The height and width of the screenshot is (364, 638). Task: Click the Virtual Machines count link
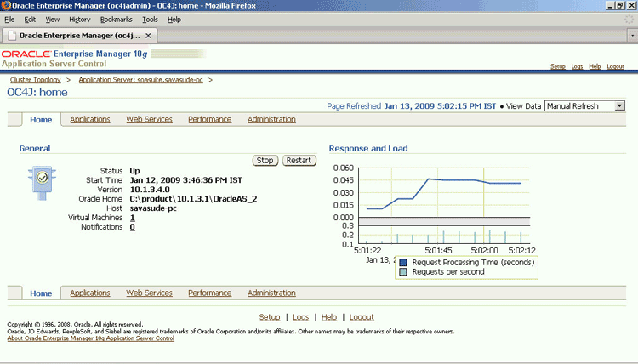click(132, 218)
